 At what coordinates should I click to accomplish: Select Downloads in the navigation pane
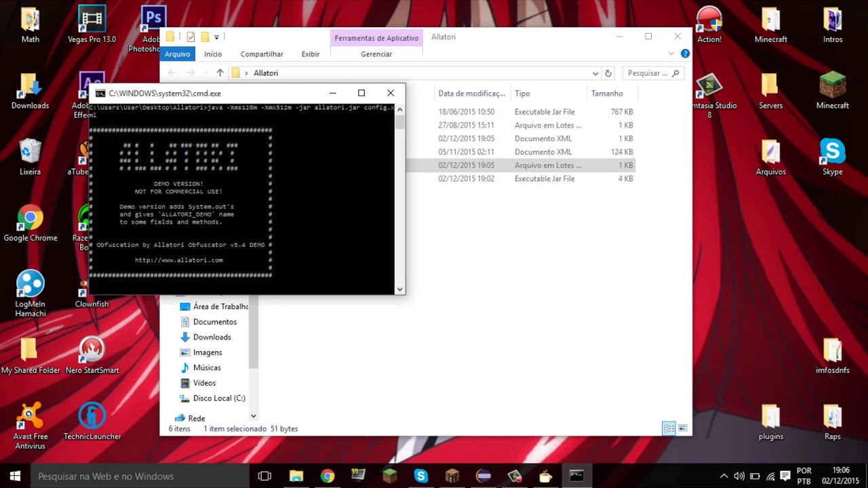[205, 337]
